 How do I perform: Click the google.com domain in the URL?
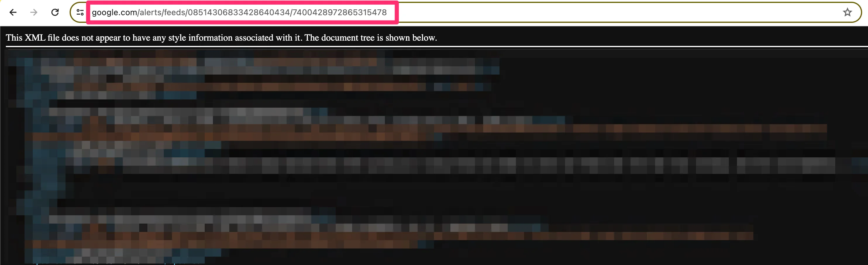click(115, 13)
